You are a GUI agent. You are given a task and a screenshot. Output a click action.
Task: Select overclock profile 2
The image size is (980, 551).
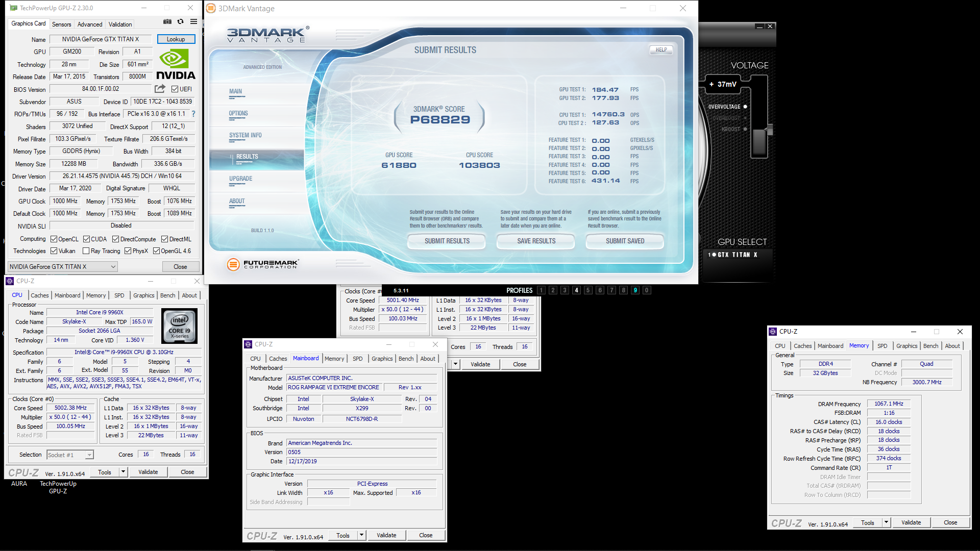coord(553,290)
